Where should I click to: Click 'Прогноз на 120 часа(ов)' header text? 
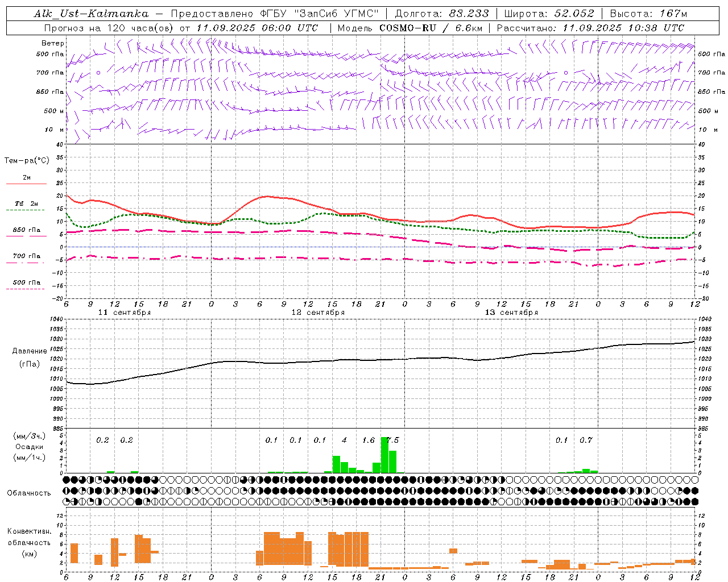[108, 28]
